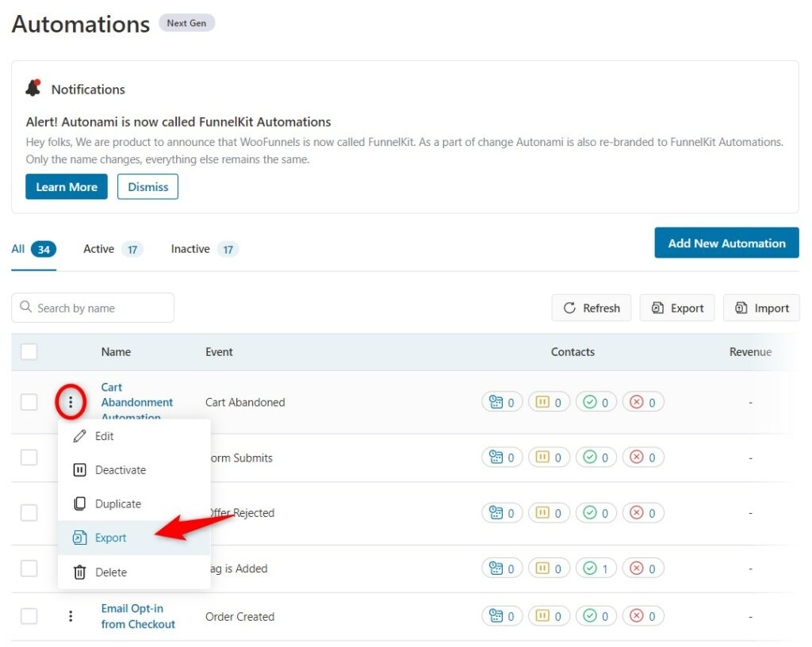Click paused contacts badge in Tag is Added row
This screenshot has width=812, height=647.
pos(549,569)
